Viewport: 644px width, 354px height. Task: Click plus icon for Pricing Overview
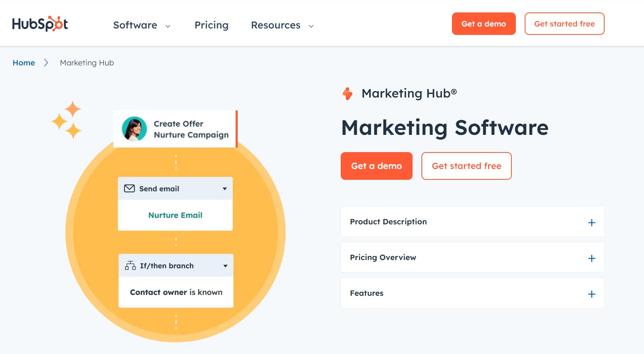[592, 258]
